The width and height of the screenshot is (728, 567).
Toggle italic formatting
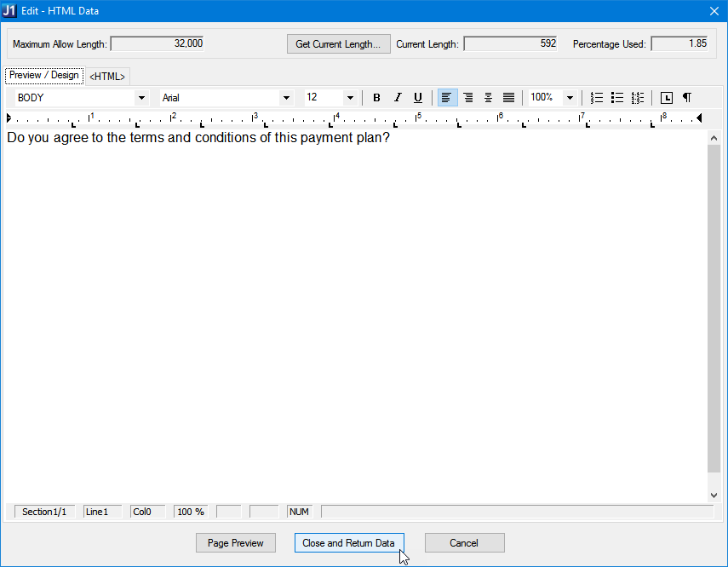(397, 98)
